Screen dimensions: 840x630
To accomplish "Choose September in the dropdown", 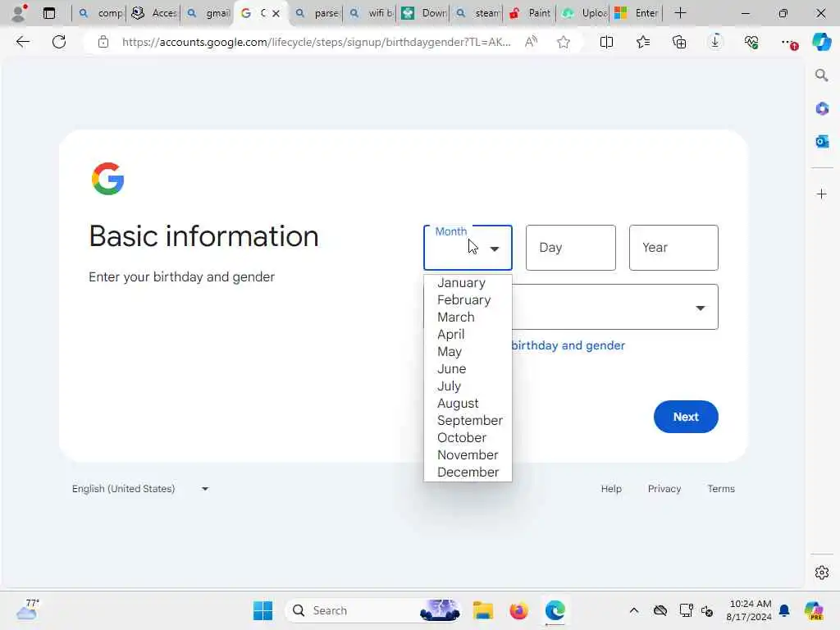I will click(468, 421).
